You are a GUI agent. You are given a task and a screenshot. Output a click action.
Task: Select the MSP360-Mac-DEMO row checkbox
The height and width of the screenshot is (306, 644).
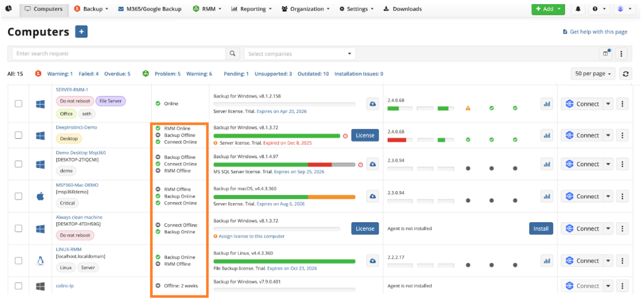[x=19, y=197]
